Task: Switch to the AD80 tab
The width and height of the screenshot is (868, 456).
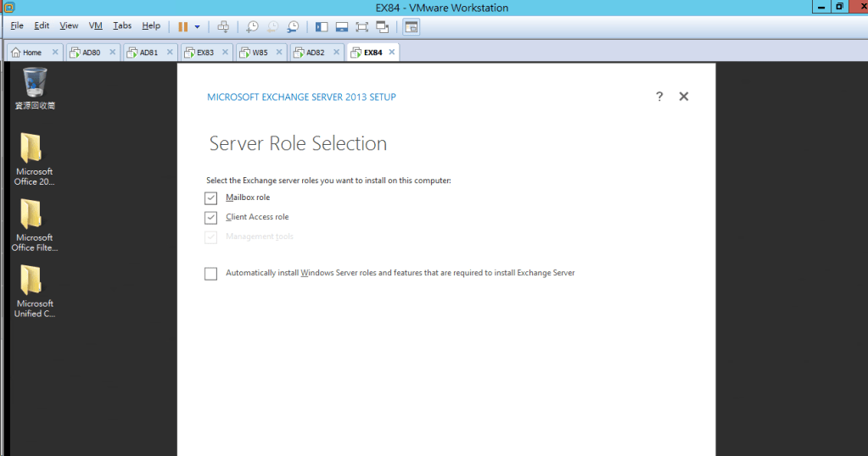Action: [x=91, y=53]
